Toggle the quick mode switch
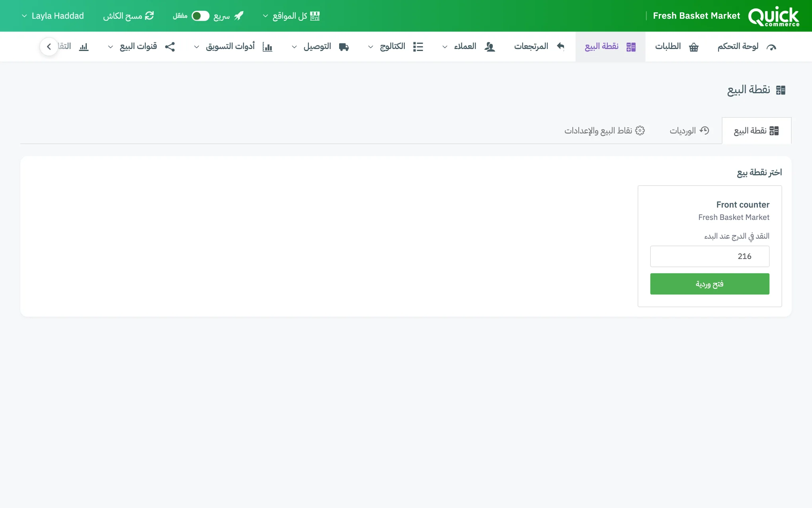The image size is (812, 508). 200,16
